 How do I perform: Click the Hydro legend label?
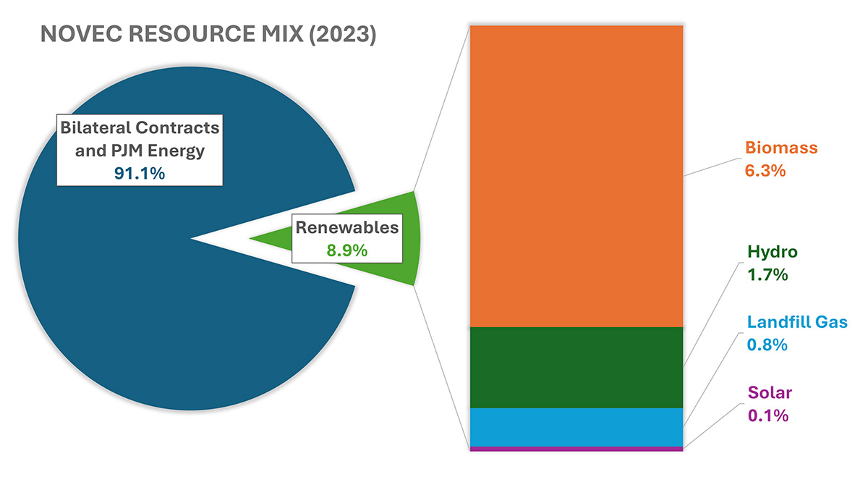coord(772,252)
